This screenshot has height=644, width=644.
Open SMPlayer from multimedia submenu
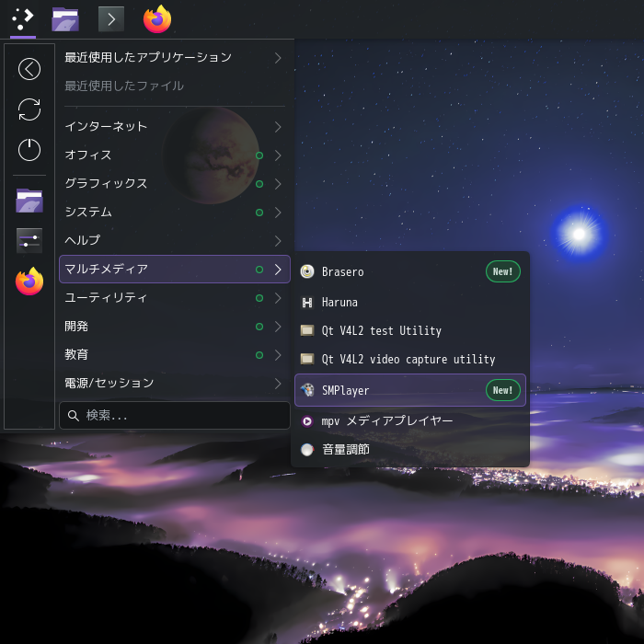coord(410,390)
